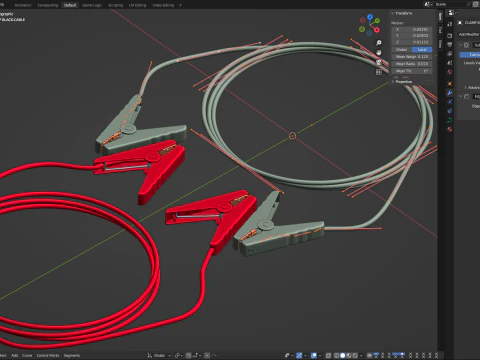Click the red X axis ball on the gizmo
The image size is (480, 360).
[x=377, y=30]
